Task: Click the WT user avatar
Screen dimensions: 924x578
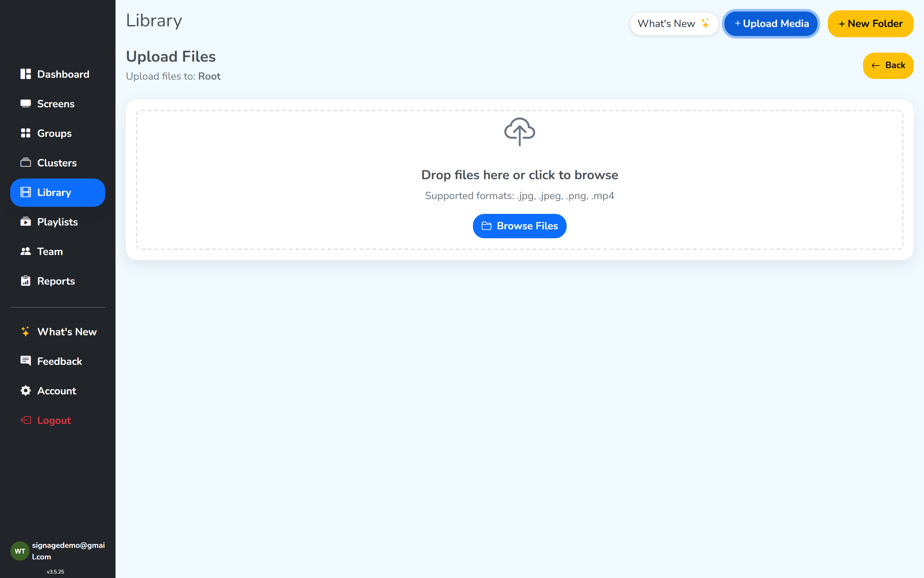Action: pos(20,551)
